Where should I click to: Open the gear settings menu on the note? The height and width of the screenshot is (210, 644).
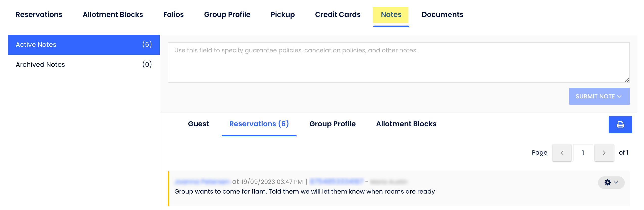point(611,182)
